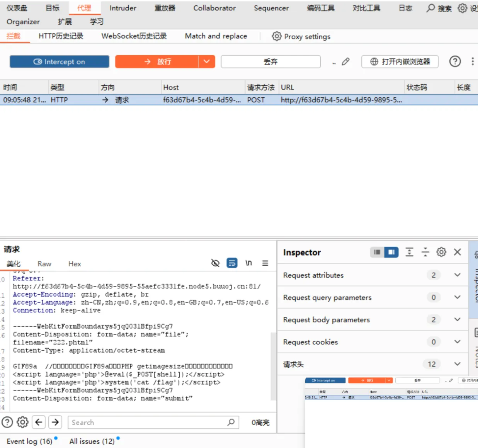The height and width of the screenshot is (448, 478).
Task: Toggle Intercept on button
Action: pyautogui.click(x=60, y=62)
